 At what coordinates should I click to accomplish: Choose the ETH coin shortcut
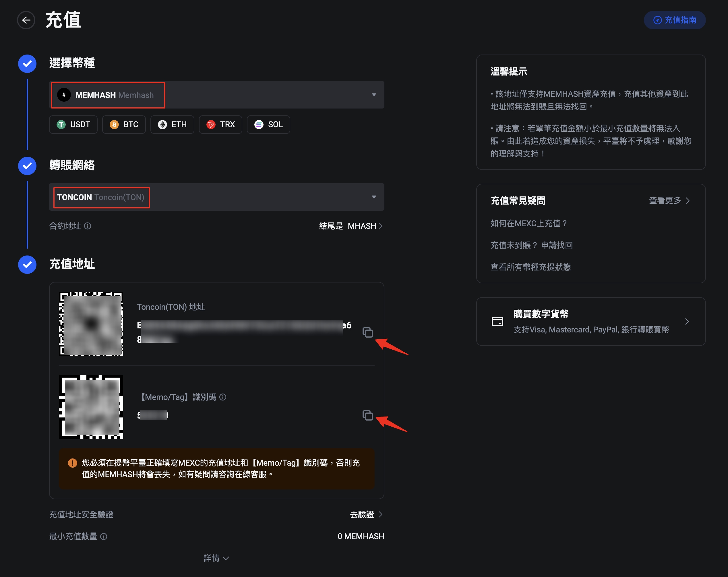(x=172, y=125)
